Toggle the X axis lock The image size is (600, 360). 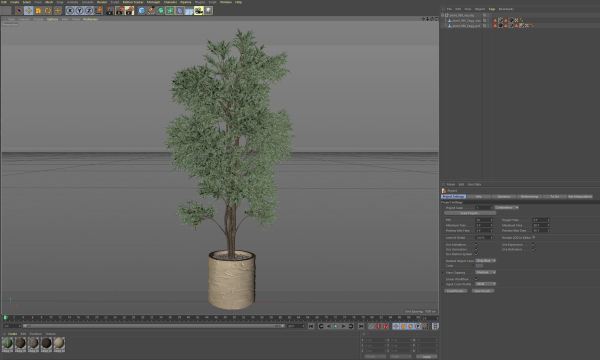pos(70,11)
